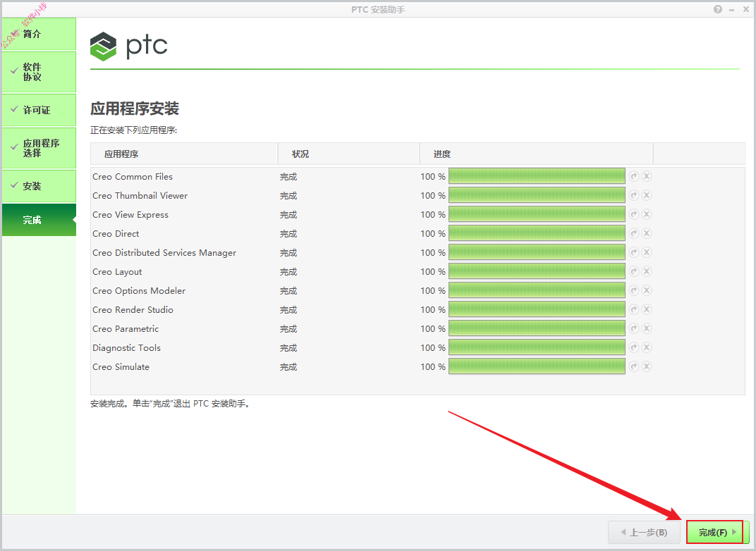Click the retry icon for Creo Common Files
The width and height of the screenshot is (756, 551).
click(634, 176)
